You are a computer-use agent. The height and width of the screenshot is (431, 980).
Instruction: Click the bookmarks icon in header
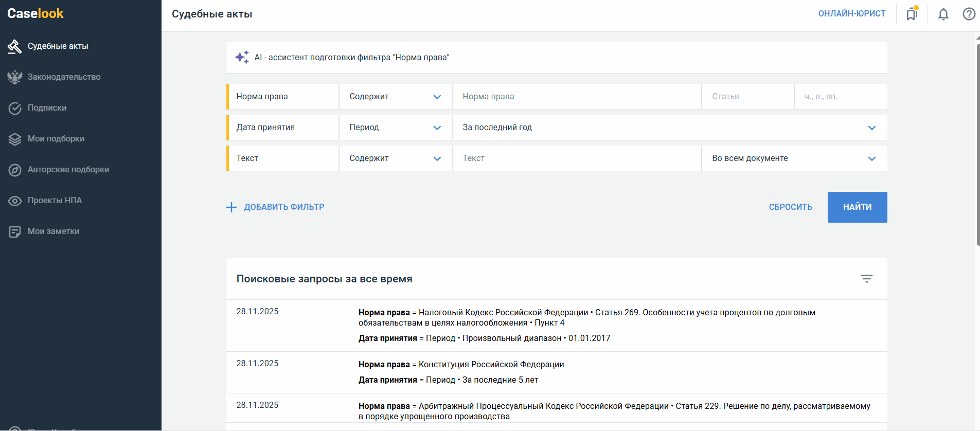[x=912, y=14]
